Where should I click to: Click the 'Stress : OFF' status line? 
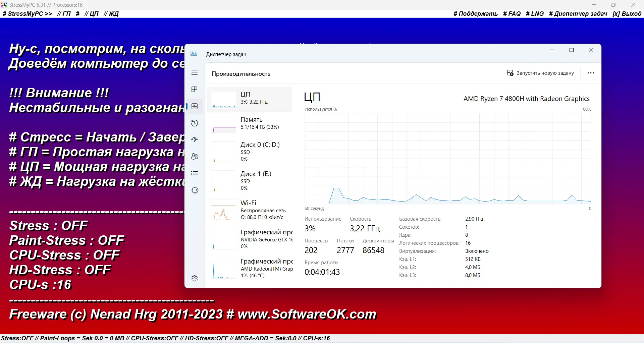click(49, 226)
